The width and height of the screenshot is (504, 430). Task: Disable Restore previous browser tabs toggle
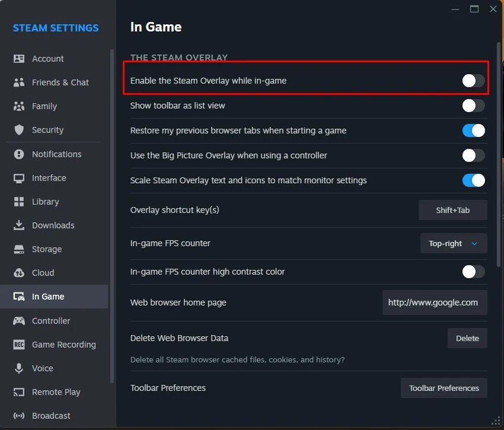click(474, 130)
